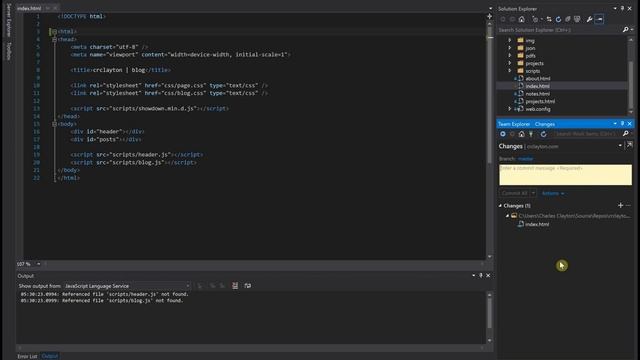Screen dimensions: 640x360
Task: Click Manage Connections plug icon in Team Explorer
Action: pos(531,134)
